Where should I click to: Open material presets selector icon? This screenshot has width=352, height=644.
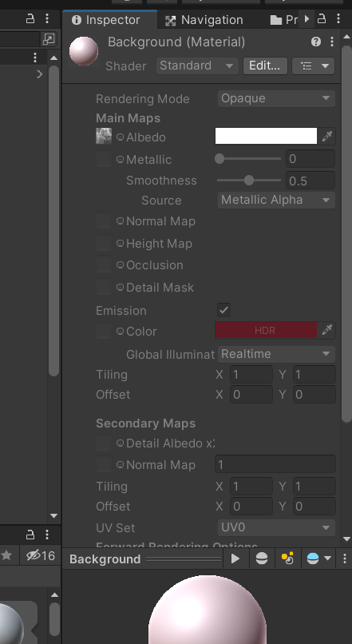(313, 66)
